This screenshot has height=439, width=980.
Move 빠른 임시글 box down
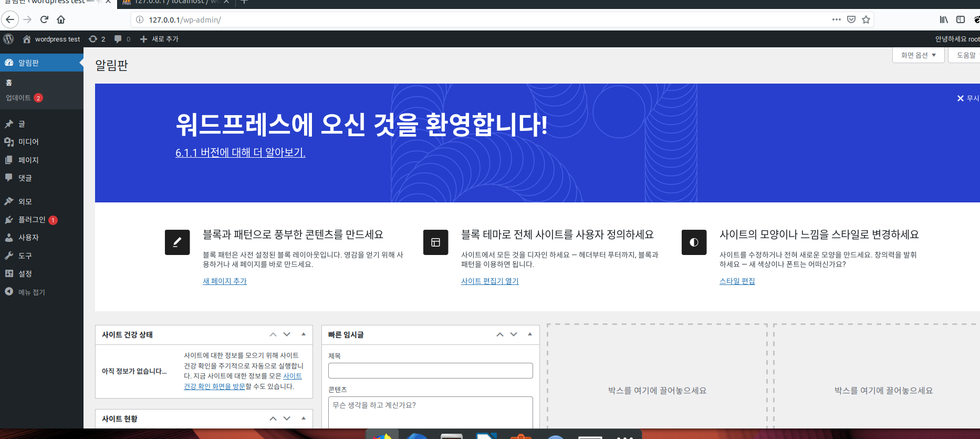pos(514,334)
